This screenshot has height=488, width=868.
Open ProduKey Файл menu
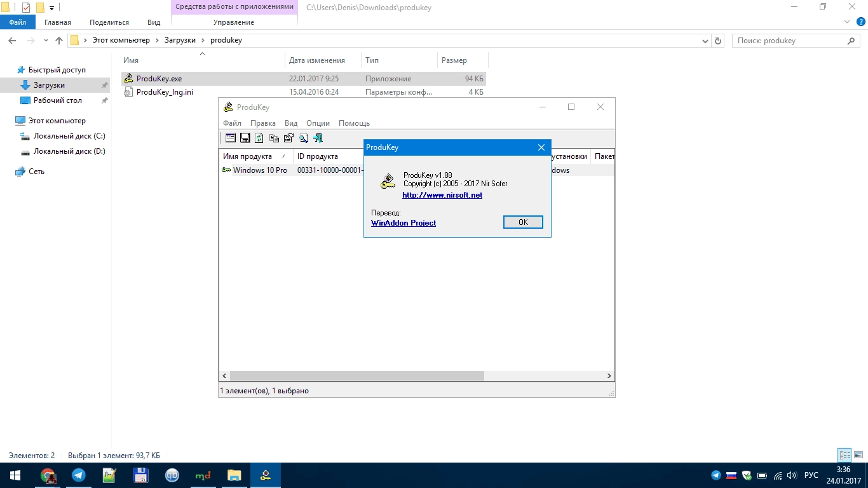pyautogui.click(x=232, y=123)
